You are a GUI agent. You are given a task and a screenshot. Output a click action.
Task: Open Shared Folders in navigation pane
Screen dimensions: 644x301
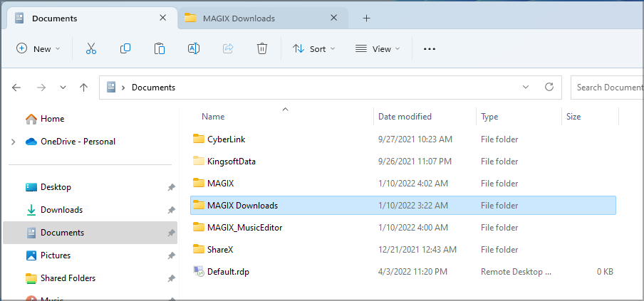[x=90, y=278]
